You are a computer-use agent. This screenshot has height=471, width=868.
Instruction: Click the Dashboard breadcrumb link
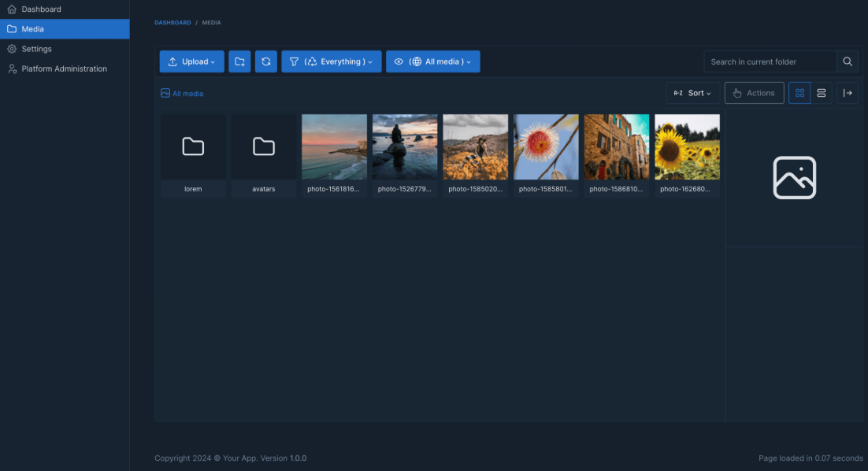click(172, 23)
